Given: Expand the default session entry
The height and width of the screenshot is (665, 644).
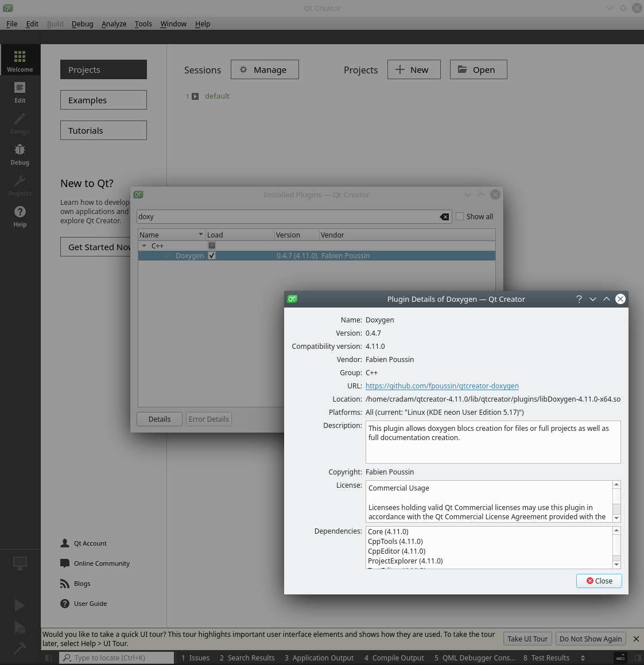Looking at the screenshot, I should pos(195,96).
